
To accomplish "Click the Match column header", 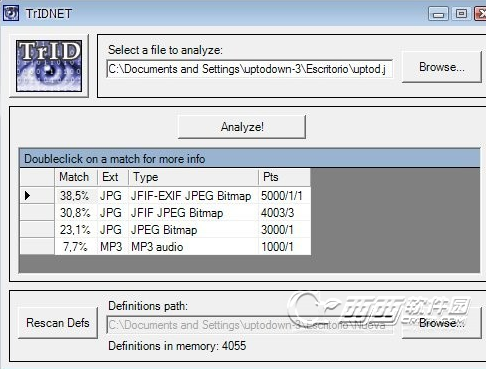I will 76,177.
